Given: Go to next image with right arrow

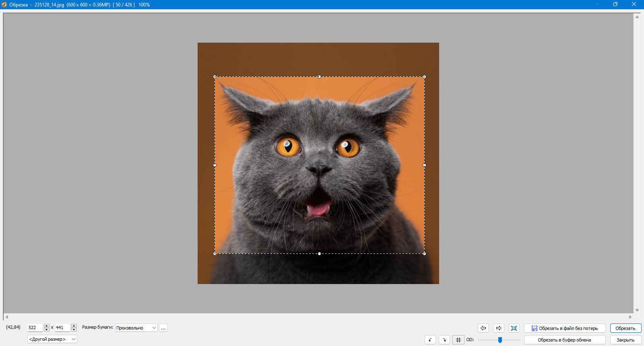Looking at the screenshot, I should click(x=499, y=328).
